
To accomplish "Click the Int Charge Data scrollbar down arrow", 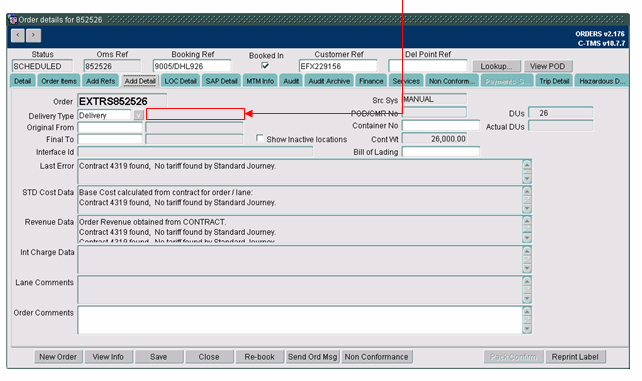I will click(527, 268).
